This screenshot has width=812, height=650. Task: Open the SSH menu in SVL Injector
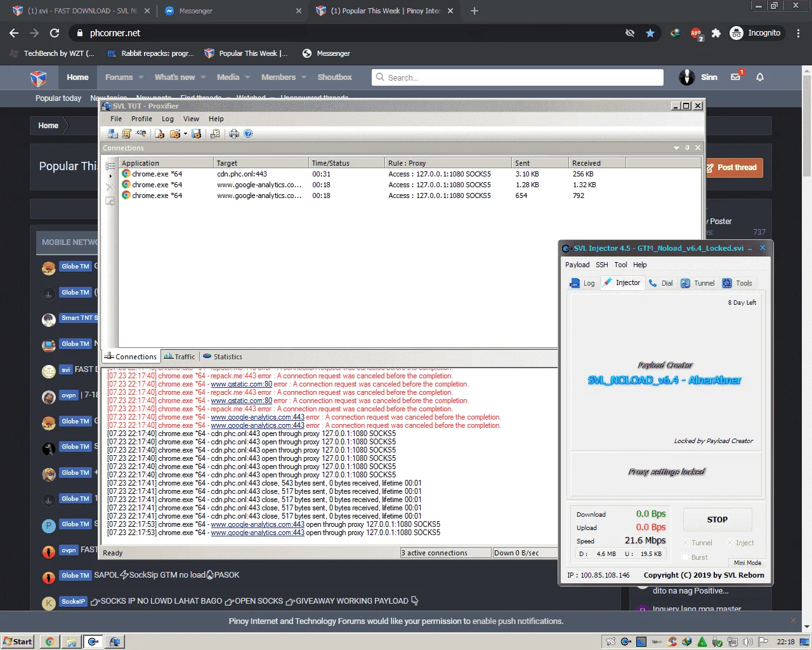(x=602, y=265)
